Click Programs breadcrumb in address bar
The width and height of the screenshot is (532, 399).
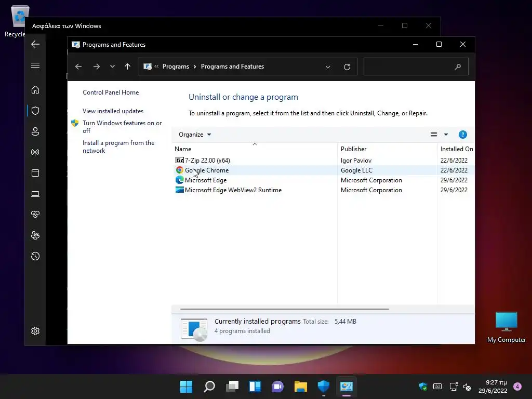(176, 66)
